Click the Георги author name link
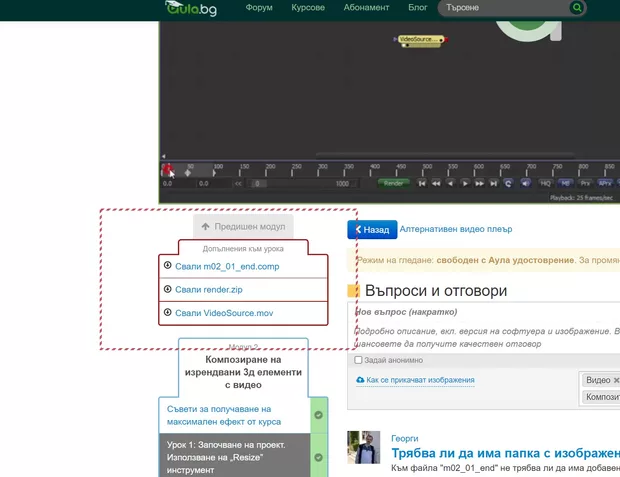620x477 pixels. [405, 438]
